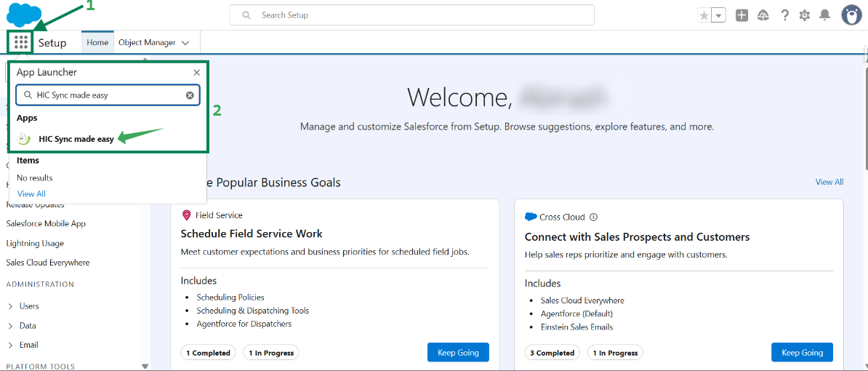
Task: Open the Trailhead guidance icon
Action: click(763, 15)
